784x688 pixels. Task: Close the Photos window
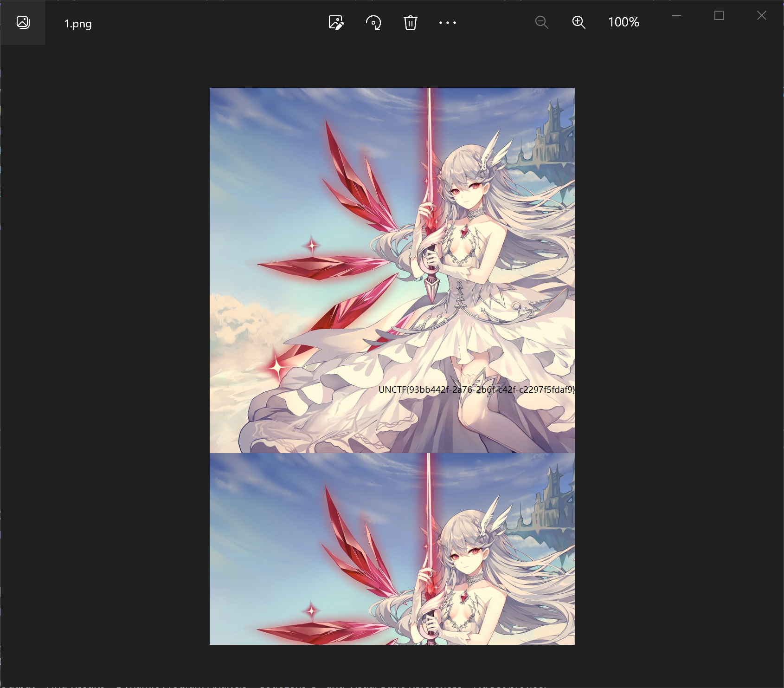pyautogui.click(x=761, y=16)
